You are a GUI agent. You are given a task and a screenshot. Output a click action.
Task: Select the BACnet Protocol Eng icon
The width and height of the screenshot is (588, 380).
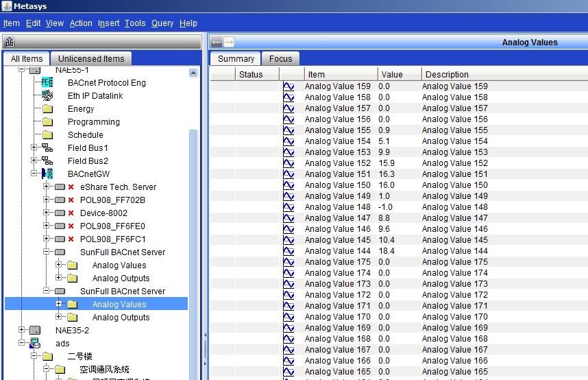tap(47, 82)
